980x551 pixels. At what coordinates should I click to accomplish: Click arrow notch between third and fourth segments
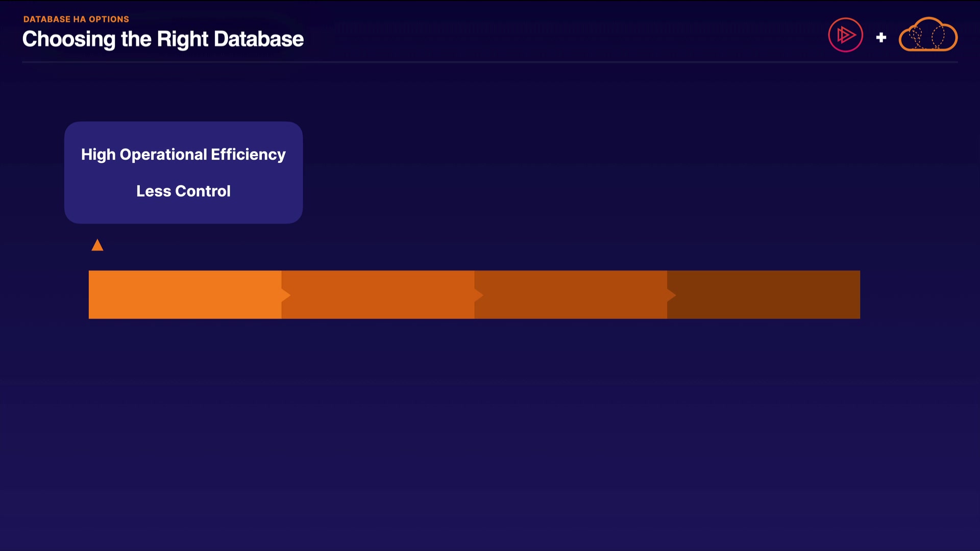coord(671,295)
